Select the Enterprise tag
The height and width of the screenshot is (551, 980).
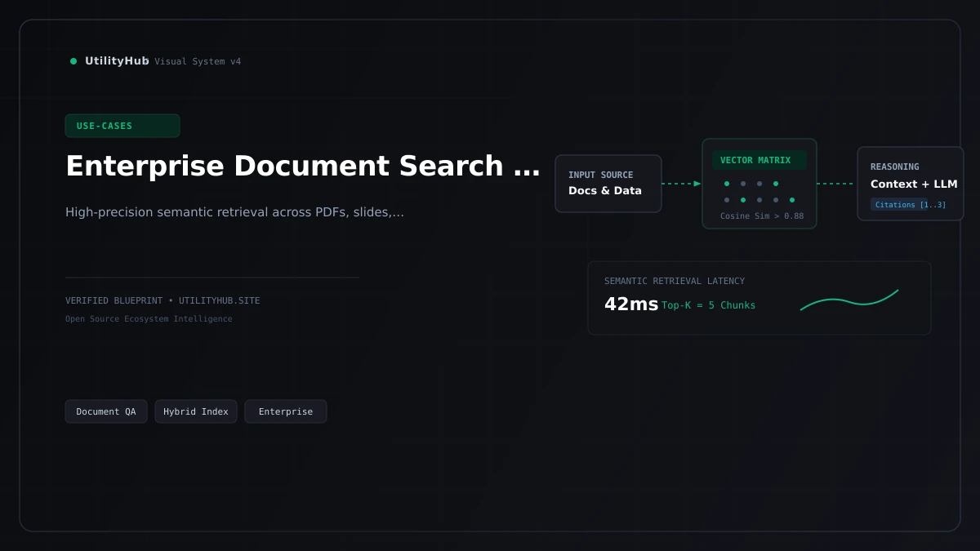pyautogui.click(x=286, y=411)
